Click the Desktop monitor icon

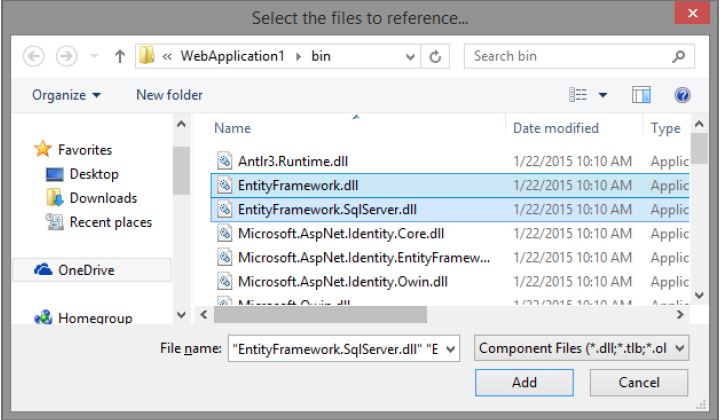[x=55, y=174]
